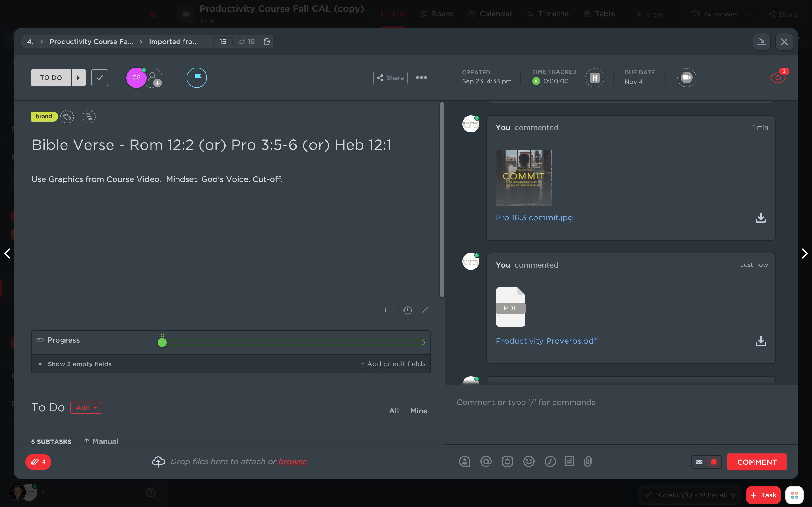Viewport: 812px width, 507px height.
Task: Click the @ mention icon
Action: coord(486,462)
